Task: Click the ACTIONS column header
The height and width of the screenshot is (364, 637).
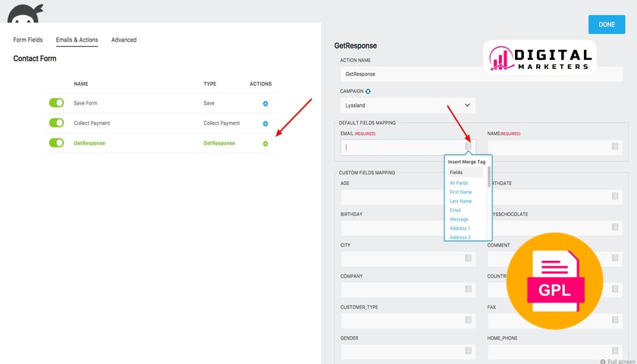Action: (260, 84)
